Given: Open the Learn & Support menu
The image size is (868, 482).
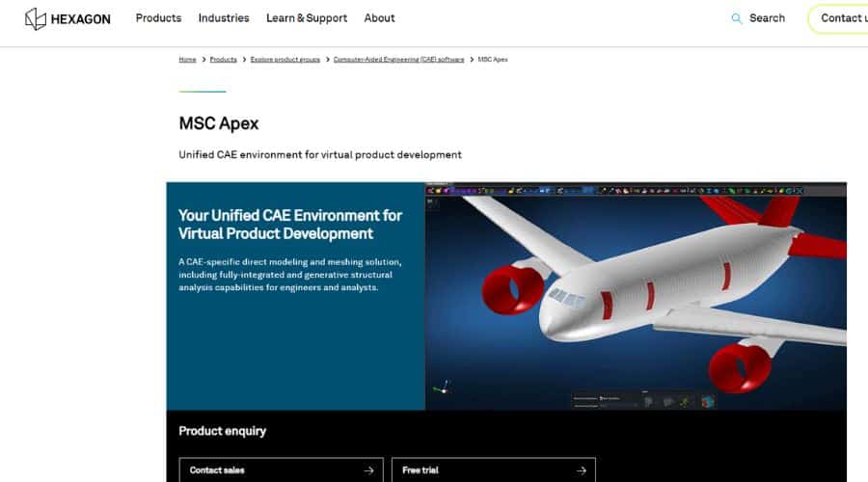Looking at the screenshot, I should pyautogui.click(x=307, y=18).
